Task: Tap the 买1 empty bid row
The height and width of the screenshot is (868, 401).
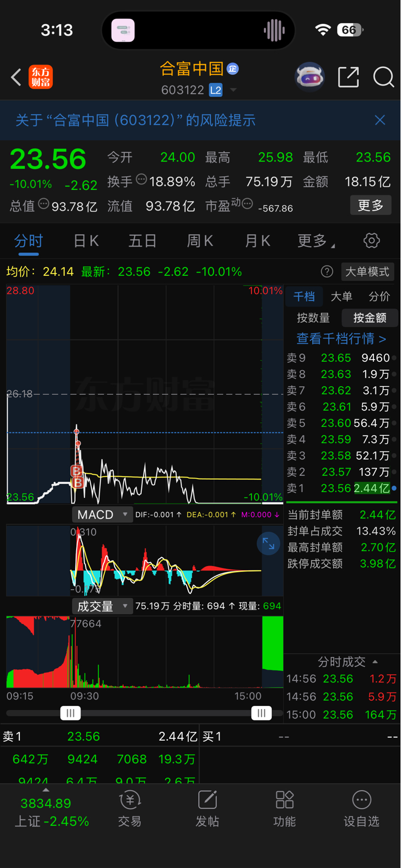Action: 300,737
